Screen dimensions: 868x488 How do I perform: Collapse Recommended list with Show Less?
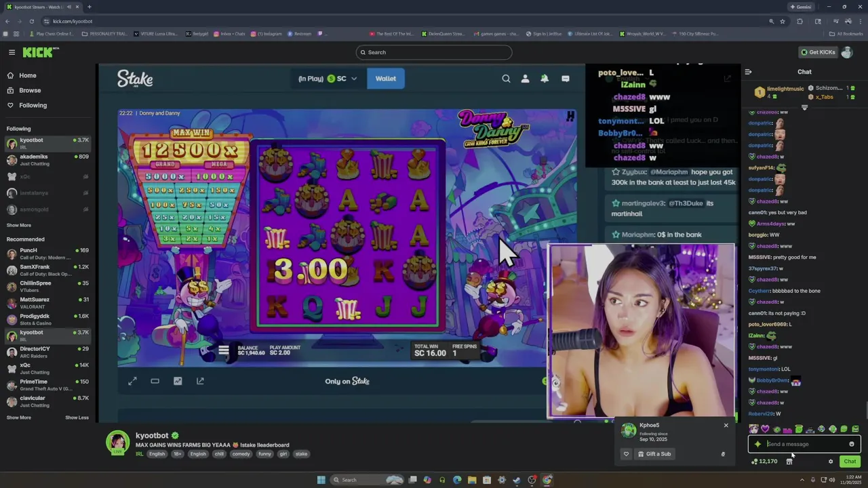[77, 418]
